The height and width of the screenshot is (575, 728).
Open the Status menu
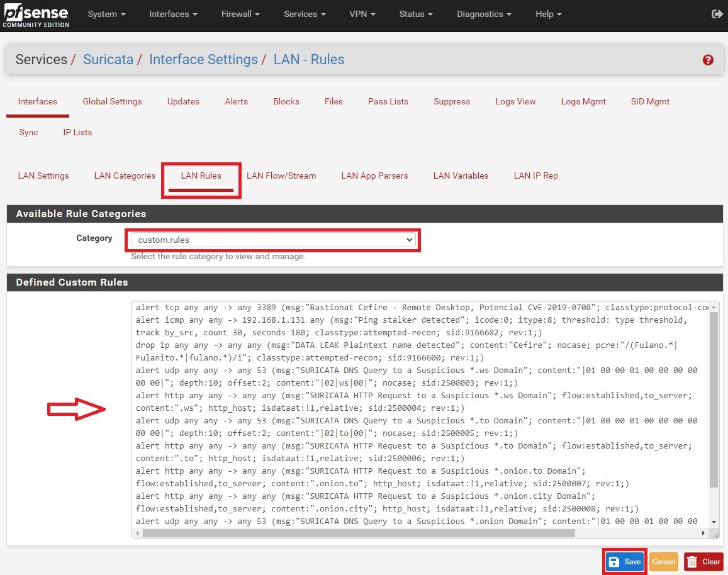415,14
